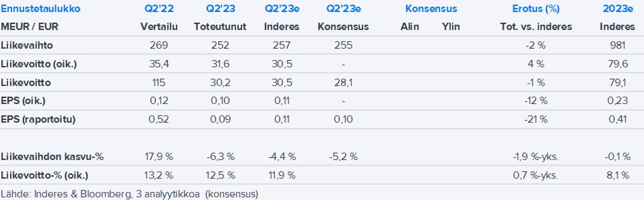
Task: Select the Q2'22 column header
Action: (159, 9)
